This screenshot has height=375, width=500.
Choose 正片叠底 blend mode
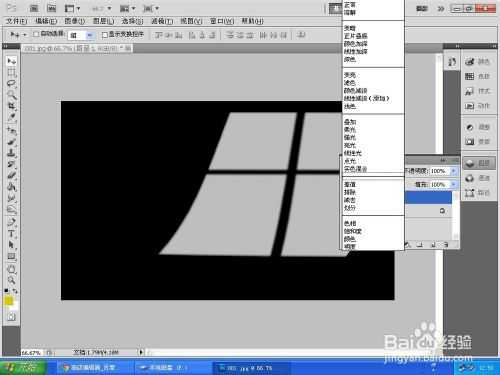point(356,36)
